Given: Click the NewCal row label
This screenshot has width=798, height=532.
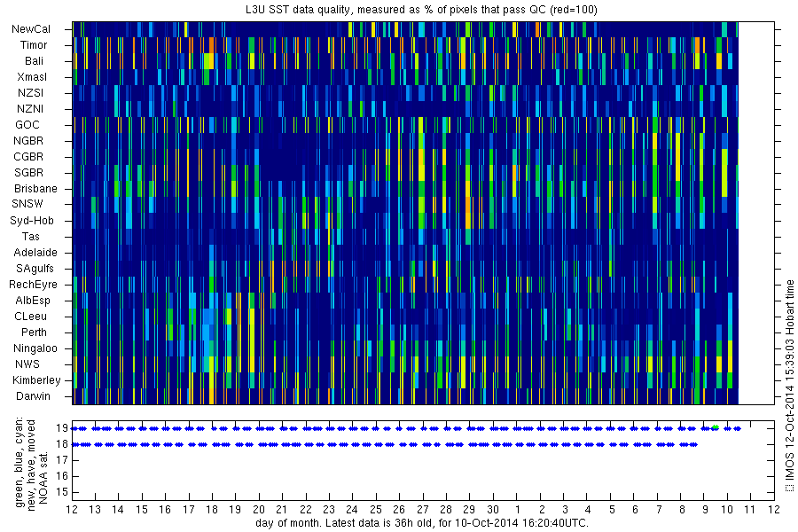Looking at the screenshot, I should (31, 29).
